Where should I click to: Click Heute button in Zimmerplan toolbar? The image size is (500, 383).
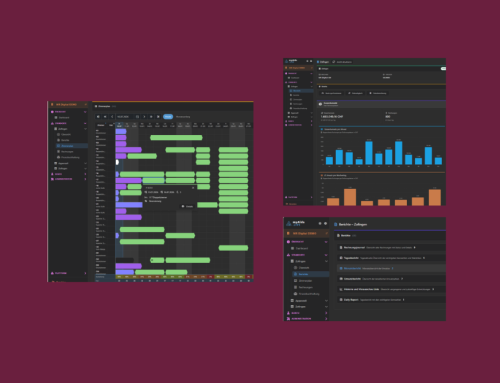[x=168, y=117]
